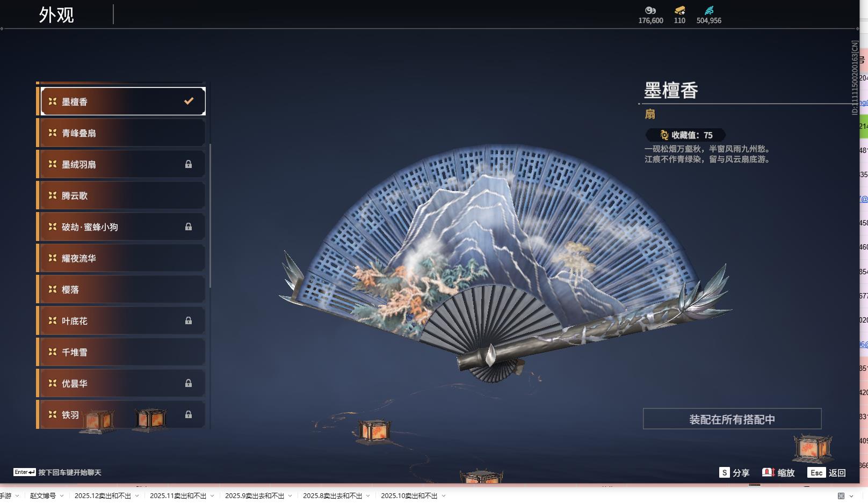Click the grey coin currency icon above 176,600
This screenshot has width=868, height=504.
point(650,10)
